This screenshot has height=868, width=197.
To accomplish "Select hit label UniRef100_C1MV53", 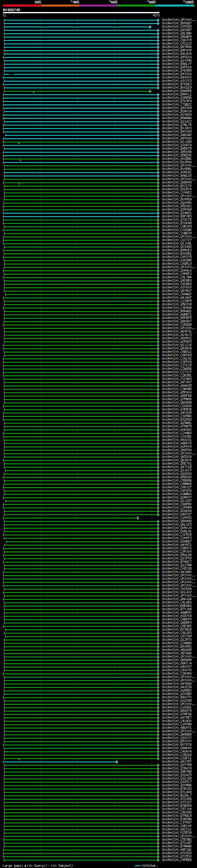I will [x=177, y=518].
